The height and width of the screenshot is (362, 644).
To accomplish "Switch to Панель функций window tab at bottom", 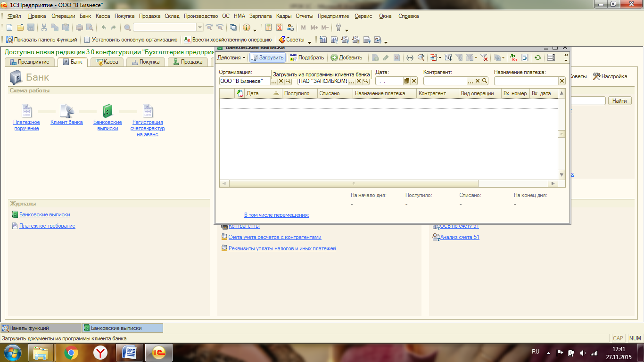I will 41,328.
